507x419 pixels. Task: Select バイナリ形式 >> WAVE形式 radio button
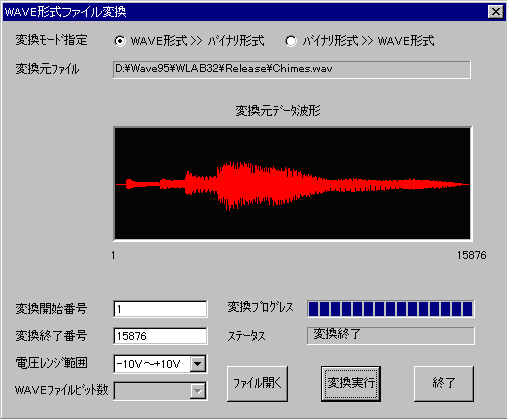291,41
